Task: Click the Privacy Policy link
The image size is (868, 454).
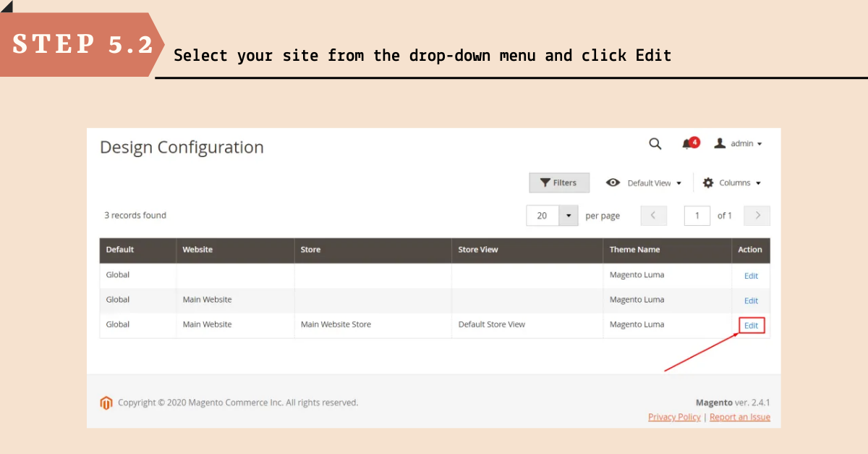Action: pos(674,417)
